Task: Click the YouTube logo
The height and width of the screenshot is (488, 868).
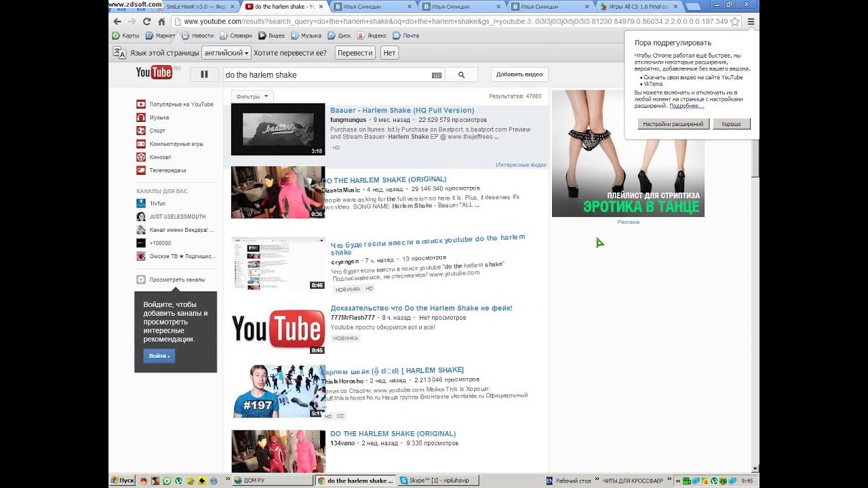Action: click(x=155, y=73)
